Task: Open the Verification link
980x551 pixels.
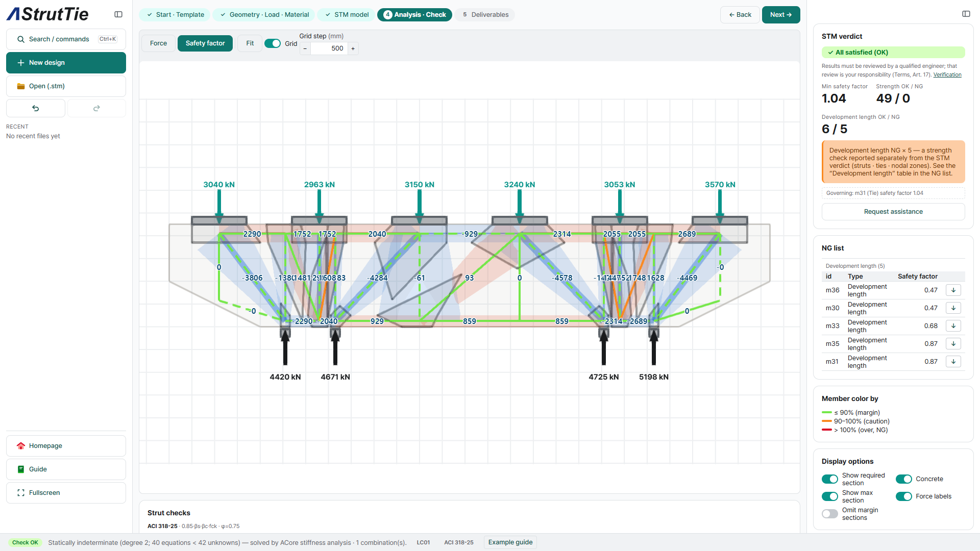Action: point(947,74)
